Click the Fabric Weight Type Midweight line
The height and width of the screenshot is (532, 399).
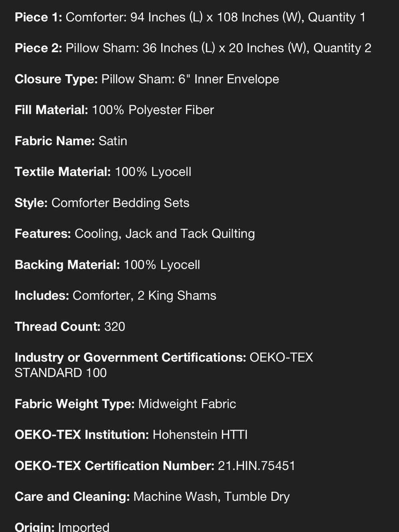(x=125, y=404)
